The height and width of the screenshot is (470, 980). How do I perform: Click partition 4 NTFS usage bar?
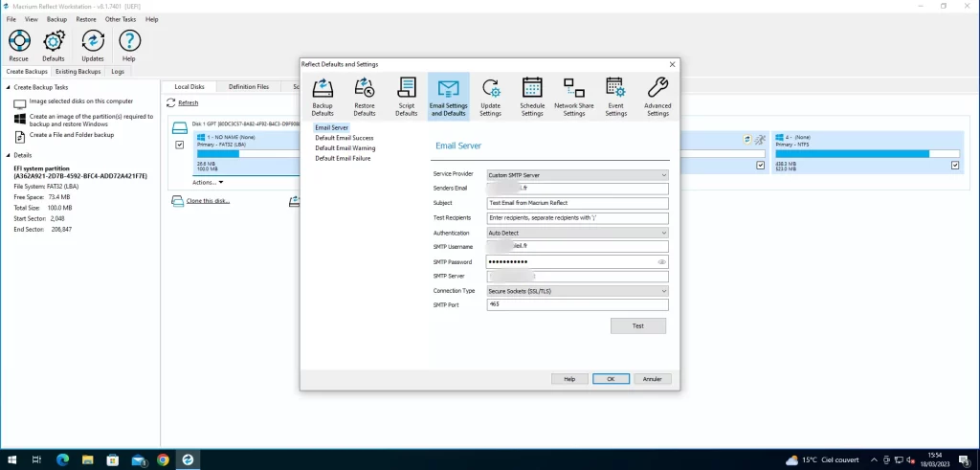point(867,154)
